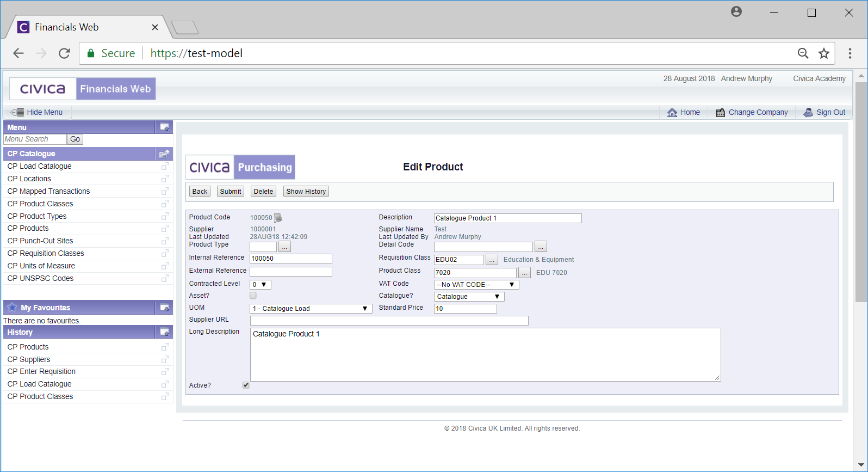Image resolution: width=868 pixels, height=472 pixels.
Task: Click the Internal Reference input field
Action: click(291, 259)
